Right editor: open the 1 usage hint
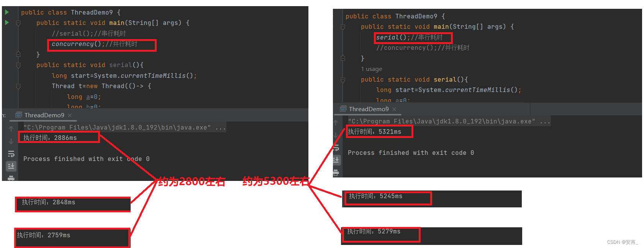The image size is (644, 248). pos(372,69)
